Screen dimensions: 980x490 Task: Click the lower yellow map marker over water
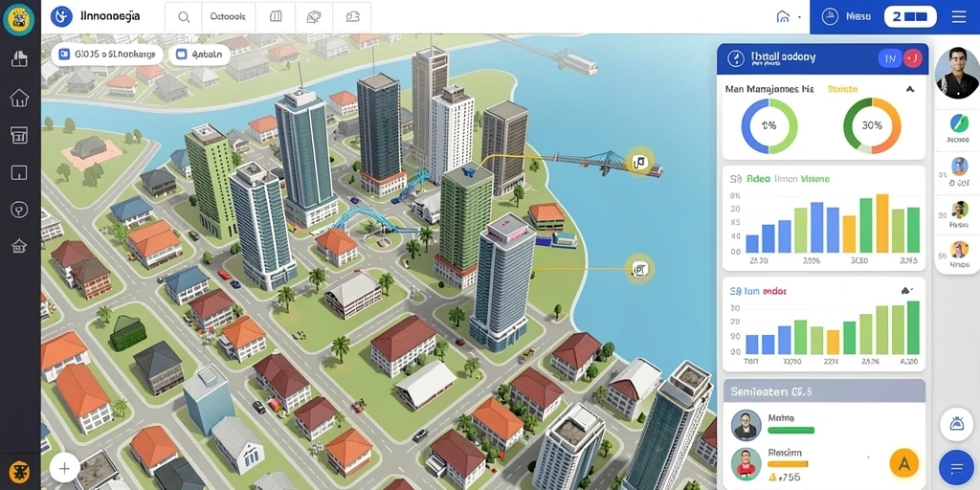pos(640,269)
